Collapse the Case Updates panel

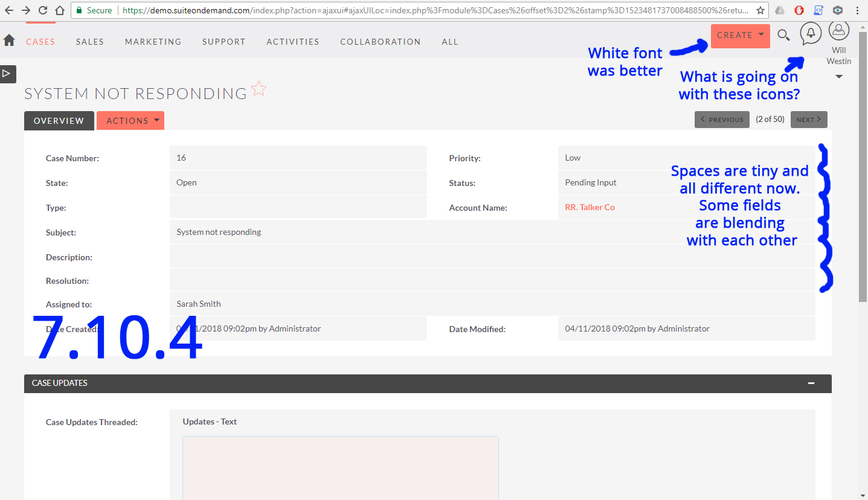pyautogui.click(x=812, y=383)
